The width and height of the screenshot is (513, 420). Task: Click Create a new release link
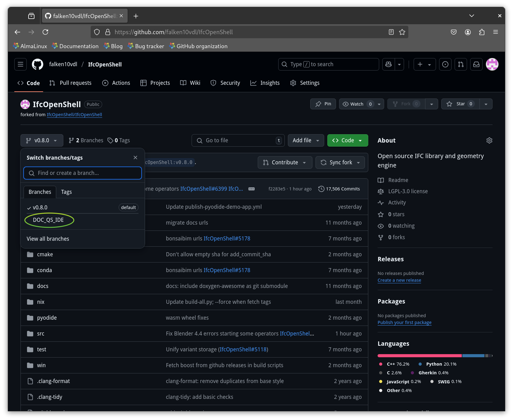[399, 280]
